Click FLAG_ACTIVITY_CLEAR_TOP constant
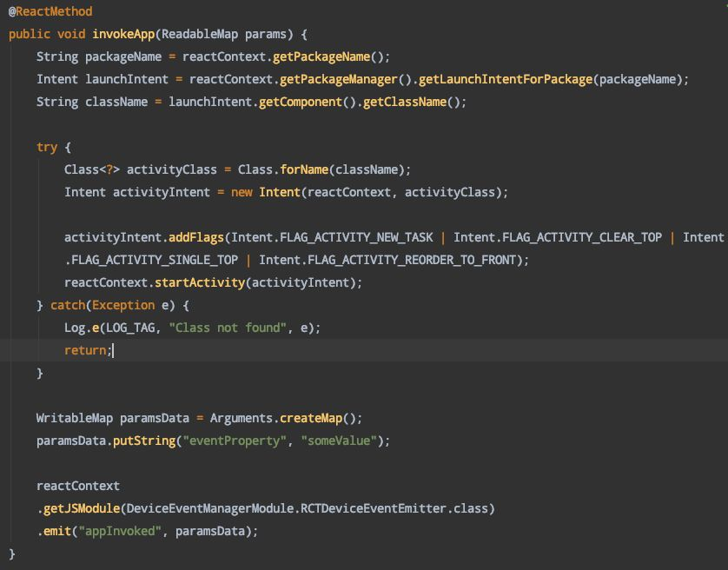Viewport: 728px width, 570px height. [582, 237]
